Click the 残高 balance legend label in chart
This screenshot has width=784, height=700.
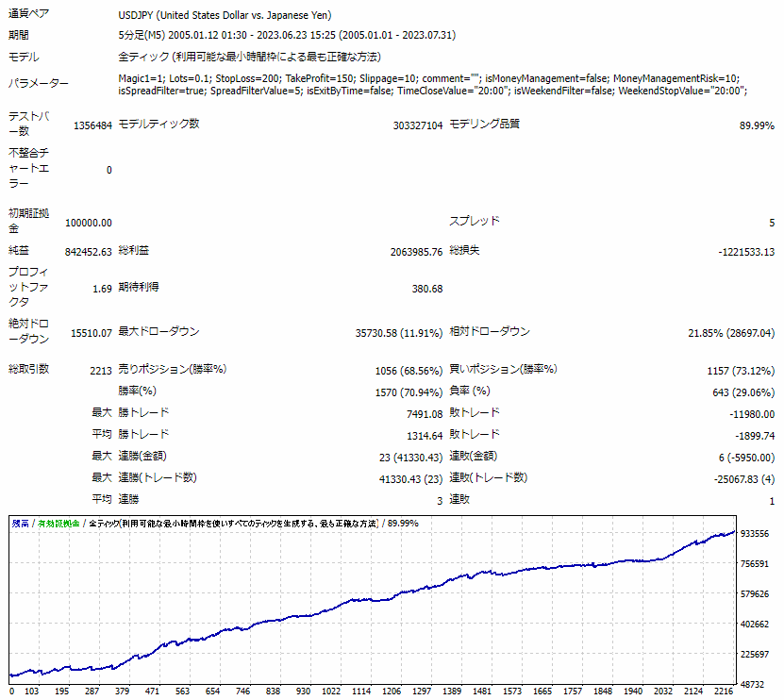click(x=21, y=524)
